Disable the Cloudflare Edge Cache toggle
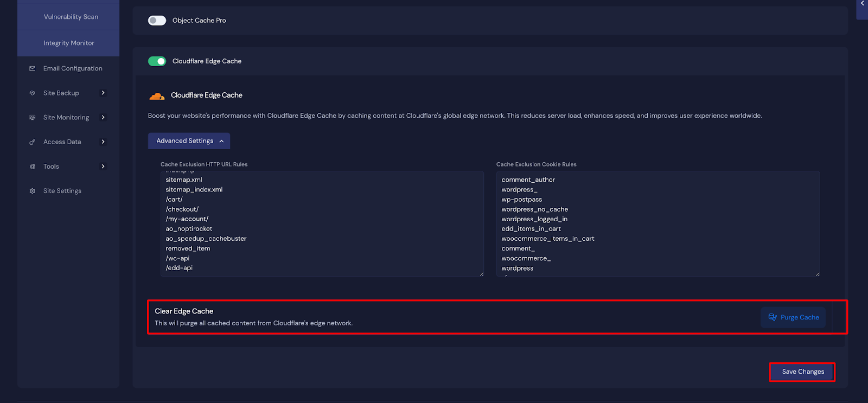The width and height of the screenshot is (868, 403). pyautogui.click(x=157, y=61)
